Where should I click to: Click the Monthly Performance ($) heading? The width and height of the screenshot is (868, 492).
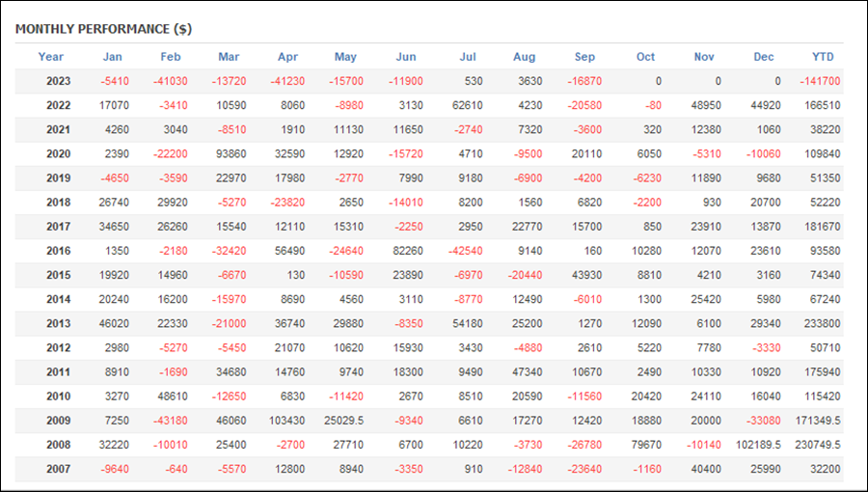pyautogui.click(x=103, y=29)
